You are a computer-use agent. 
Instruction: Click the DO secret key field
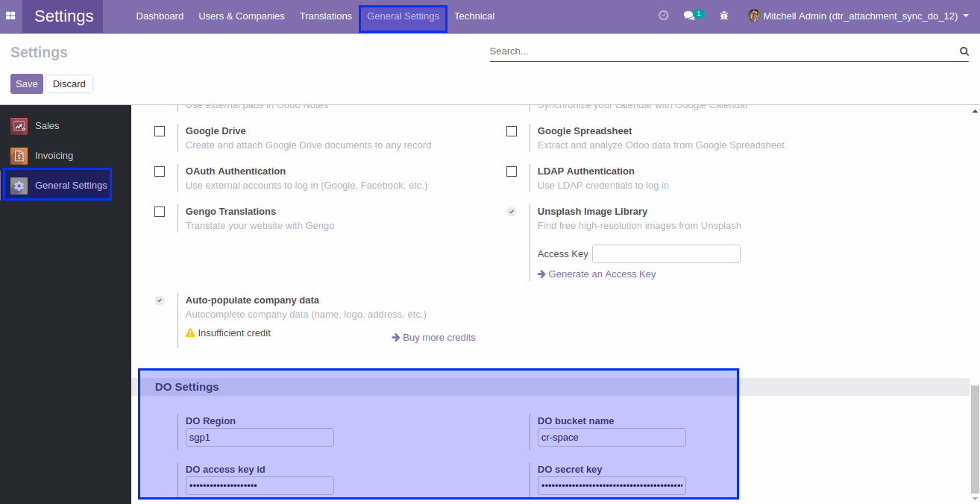[x=612, y=486]
